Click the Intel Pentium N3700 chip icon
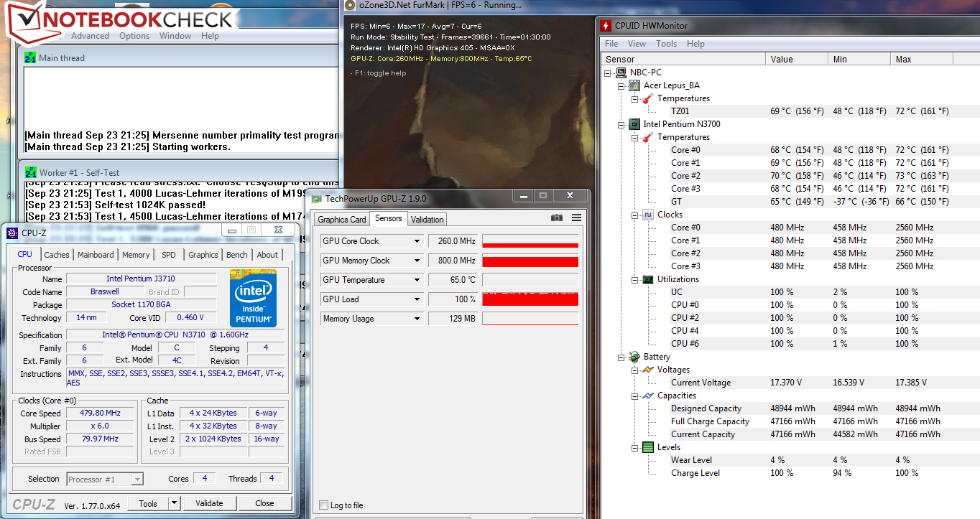This screenshot has height=519, width=980. 634,124
